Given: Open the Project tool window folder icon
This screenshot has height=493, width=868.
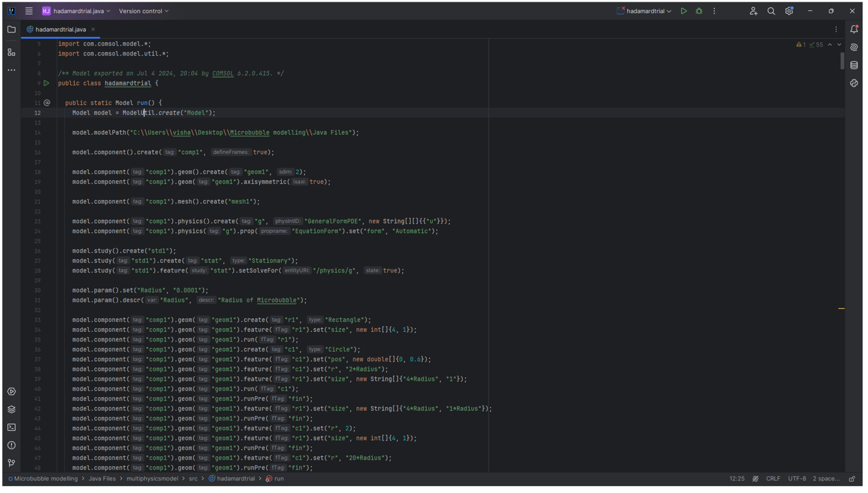Looking at the screenshot, I should click(12, 29).
